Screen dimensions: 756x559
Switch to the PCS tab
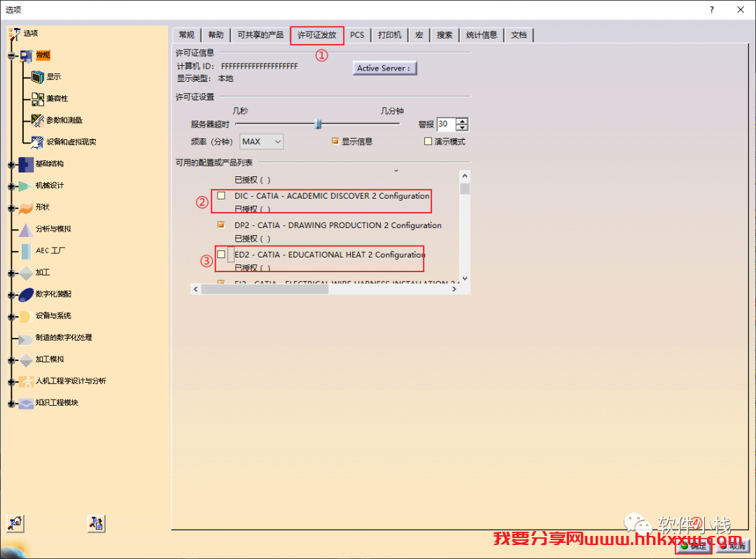(x=357, y=35)
